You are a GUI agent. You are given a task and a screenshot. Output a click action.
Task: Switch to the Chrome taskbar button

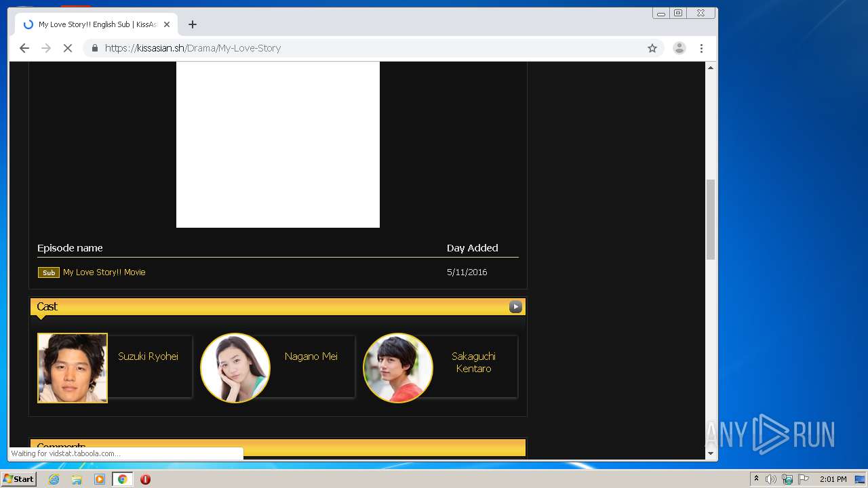(x=122, y=479)
